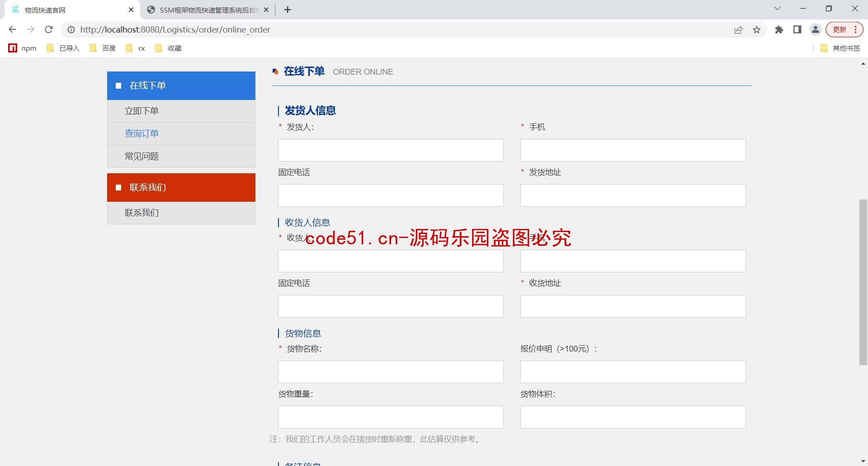Switch to SSM框架物流快递管理系统后台 tab
Screen dimensions: 868x466
coord(208,10)
